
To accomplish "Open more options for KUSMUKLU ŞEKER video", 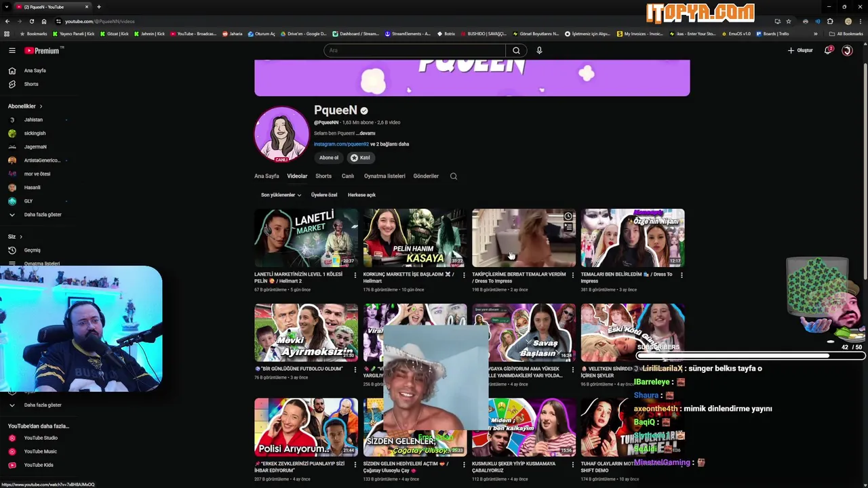I will pyautogui.click(x=572, y=465).
